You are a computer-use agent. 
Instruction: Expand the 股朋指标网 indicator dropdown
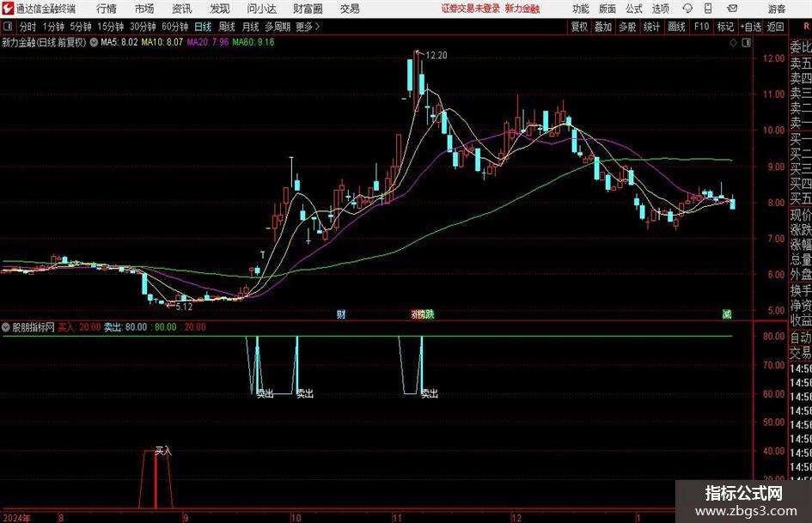6,327
